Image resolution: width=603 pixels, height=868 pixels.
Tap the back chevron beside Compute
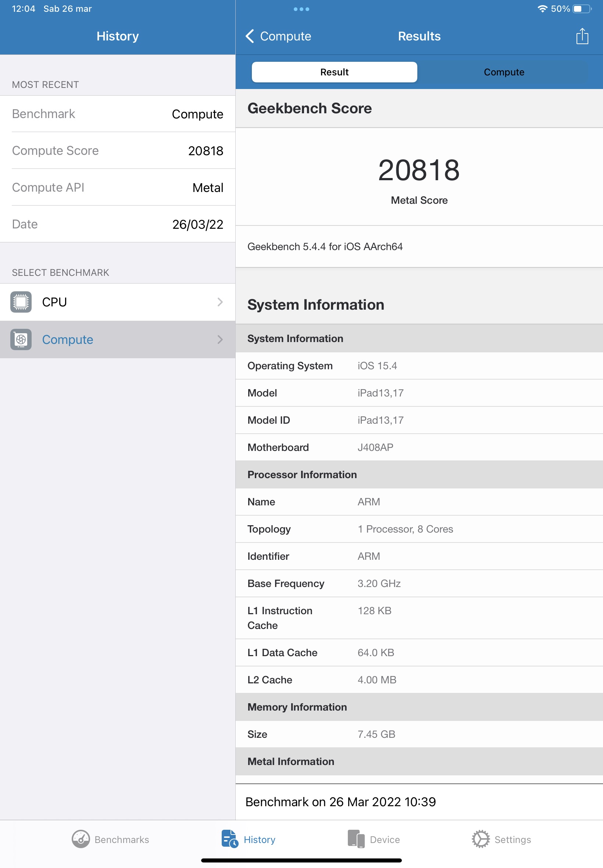point(250,36)
